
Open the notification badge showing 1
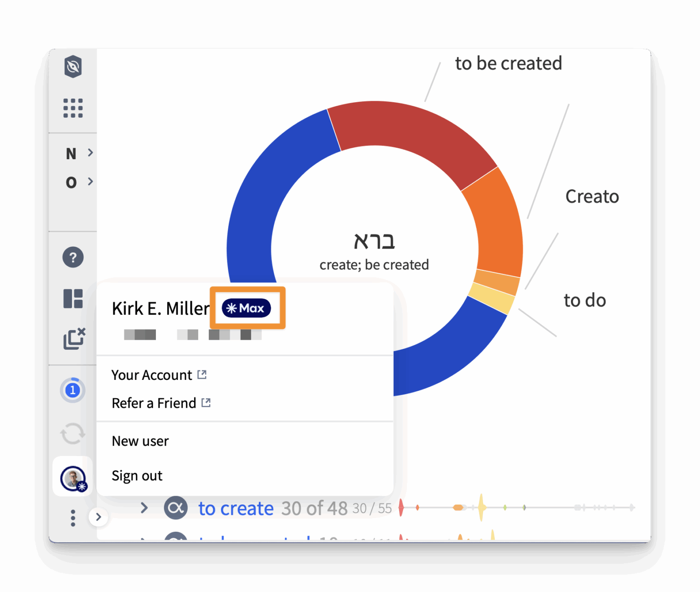pos(72,390)
